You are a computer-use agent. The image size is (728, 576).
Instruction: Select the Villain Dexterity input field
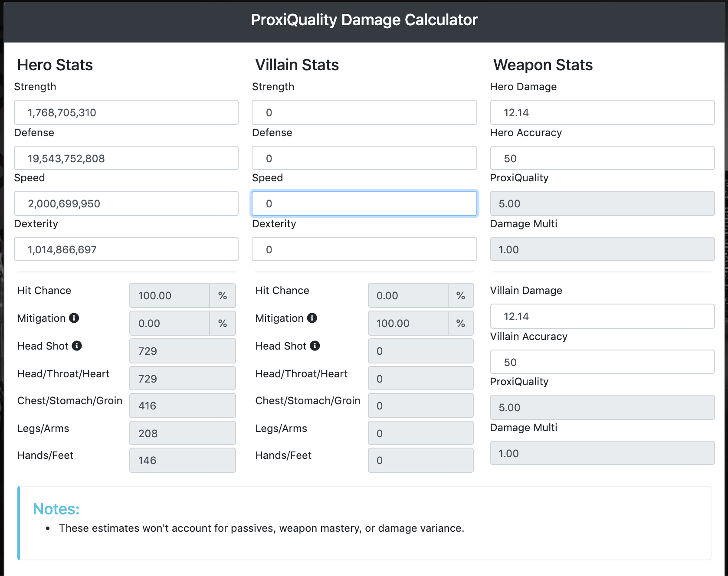pos(364,249)
